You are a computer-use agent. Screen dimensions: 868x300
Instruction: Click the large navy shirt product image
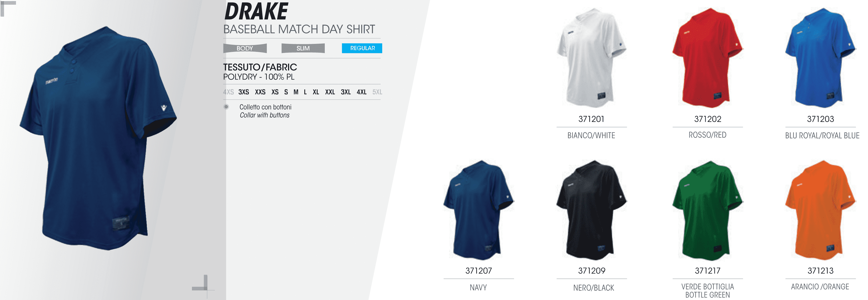coord(98,138)
